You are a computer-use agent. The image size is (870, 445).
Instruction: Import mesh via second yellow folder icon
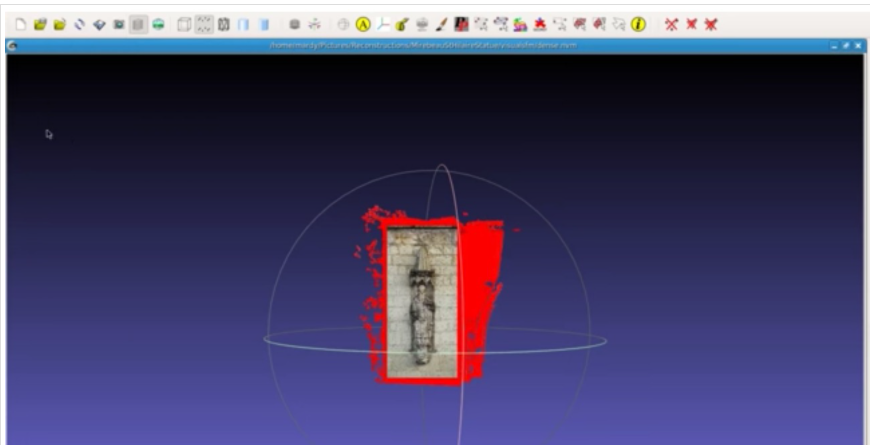(x=60, y=24)
